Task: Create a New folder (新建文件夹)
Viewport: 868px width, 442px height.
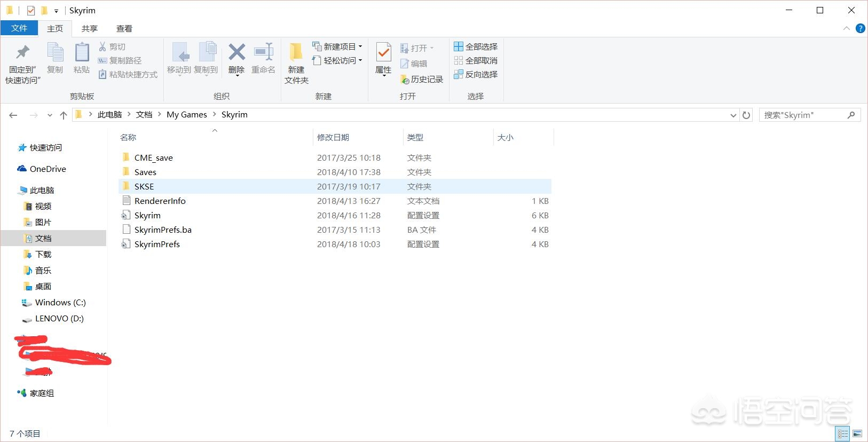Action: (296, 63)
